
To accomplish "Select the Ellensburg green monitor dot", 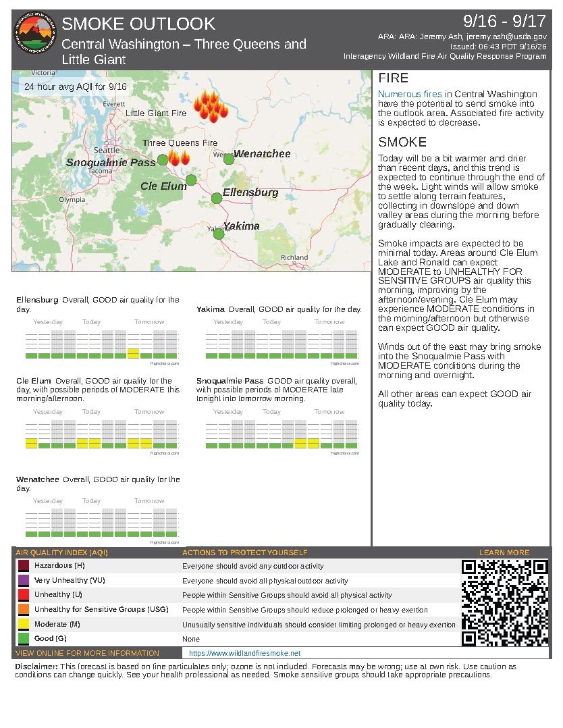I will 216,199.
